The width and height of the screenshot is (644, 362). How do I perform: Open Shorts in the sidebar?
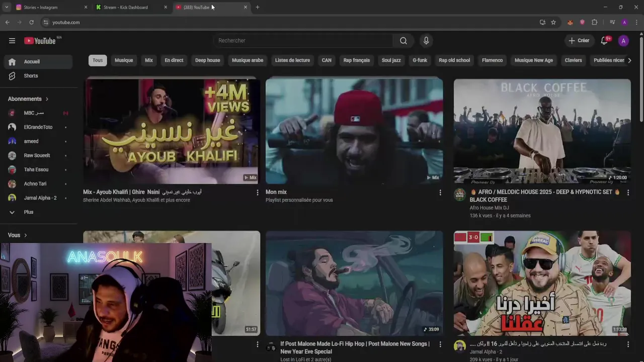38,76
